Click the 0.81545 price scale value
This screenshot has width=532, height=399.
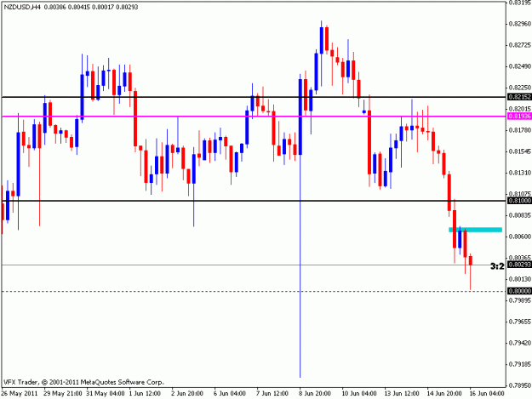[x=520, y=151]
